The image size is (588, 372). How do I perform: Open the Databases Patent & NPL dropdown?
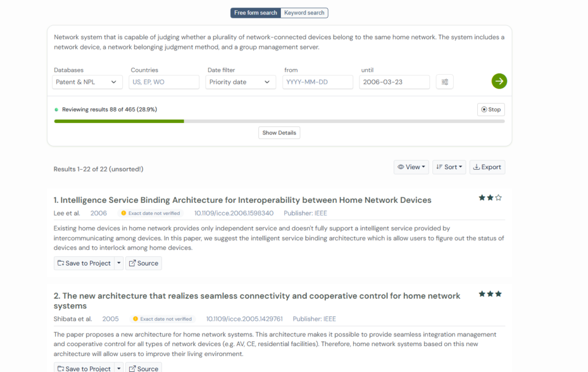point(87,82)
